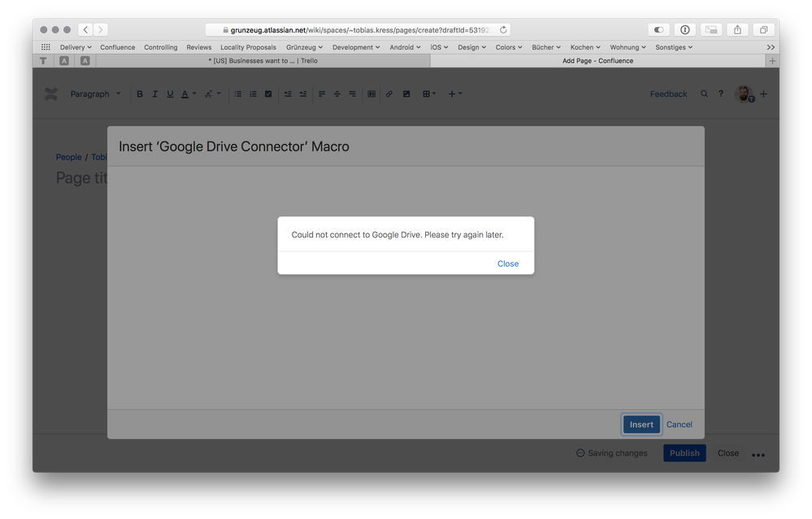Select the bulleted list icon

[237, 94]
